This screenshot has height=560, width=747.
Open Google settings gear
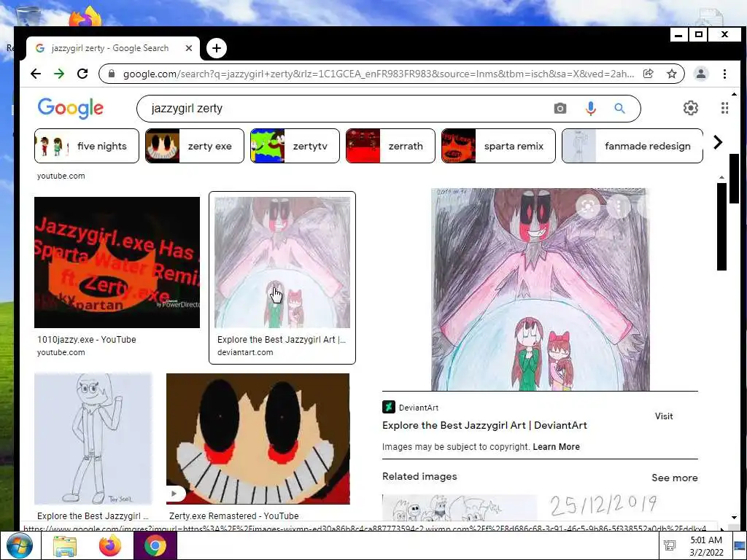(690, 108)
